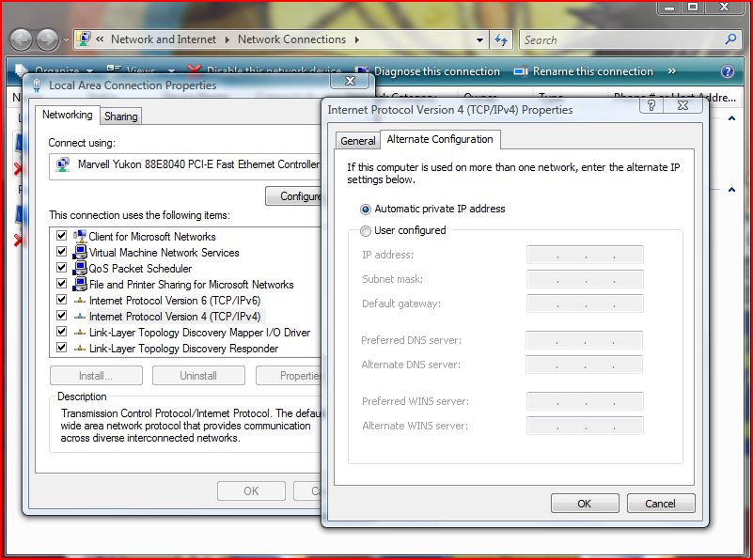Click the Uninstall button
Image resolution: width=753 pixels, height=560 pixels.
click(x=198, y=376)
